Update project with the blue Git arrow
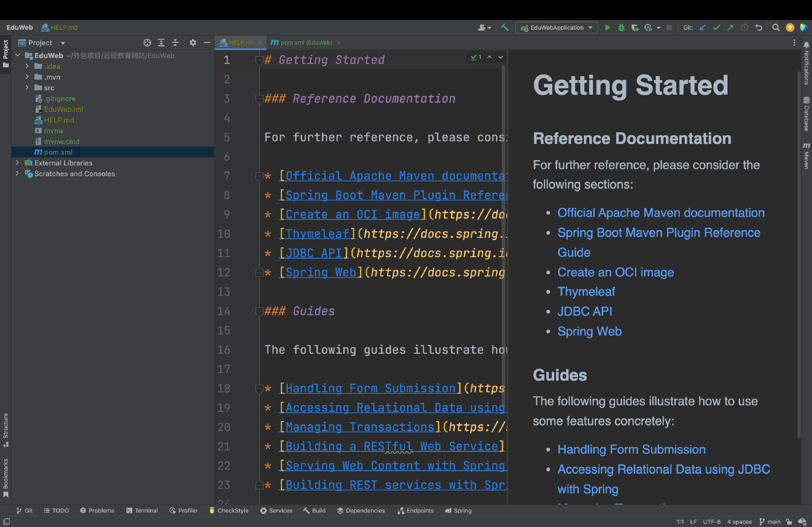 point(703,28)
